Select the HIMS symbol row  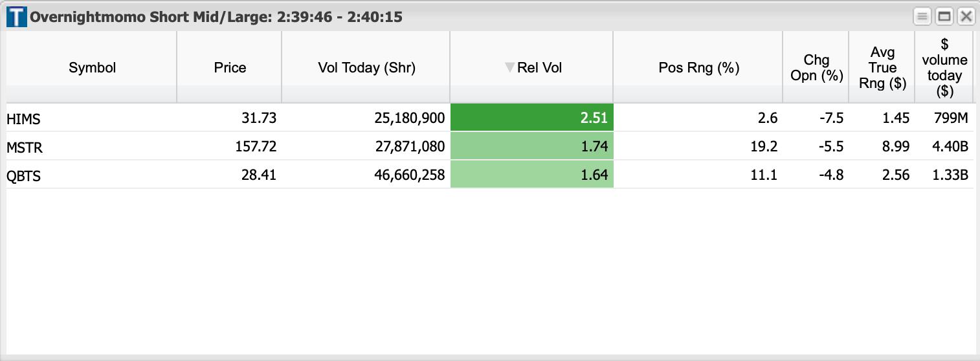[23, 118]
